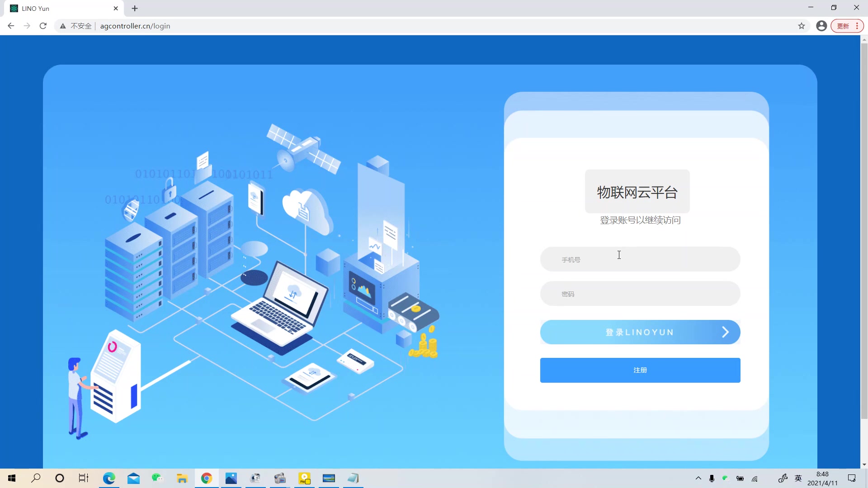Click the 物联网云平台 title heading

pyautogui.click(x=637, y=192)
